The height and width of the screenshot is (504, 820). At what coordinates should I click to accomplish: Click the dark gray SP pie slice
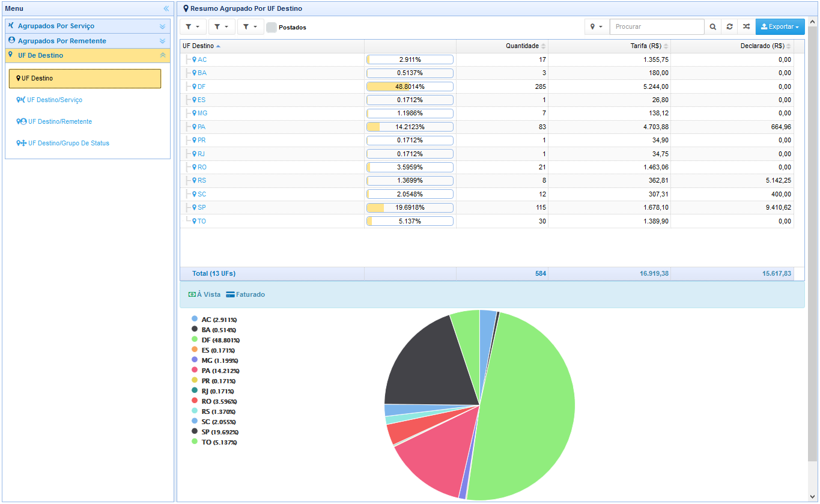coord(436,366)
